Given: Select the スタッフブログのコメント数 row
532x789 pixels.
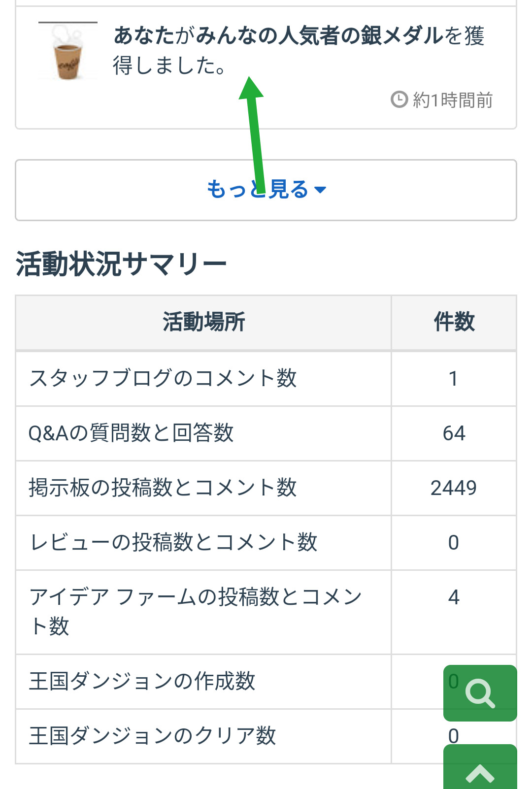Looking at the screenshot, I should coord(163,378).
